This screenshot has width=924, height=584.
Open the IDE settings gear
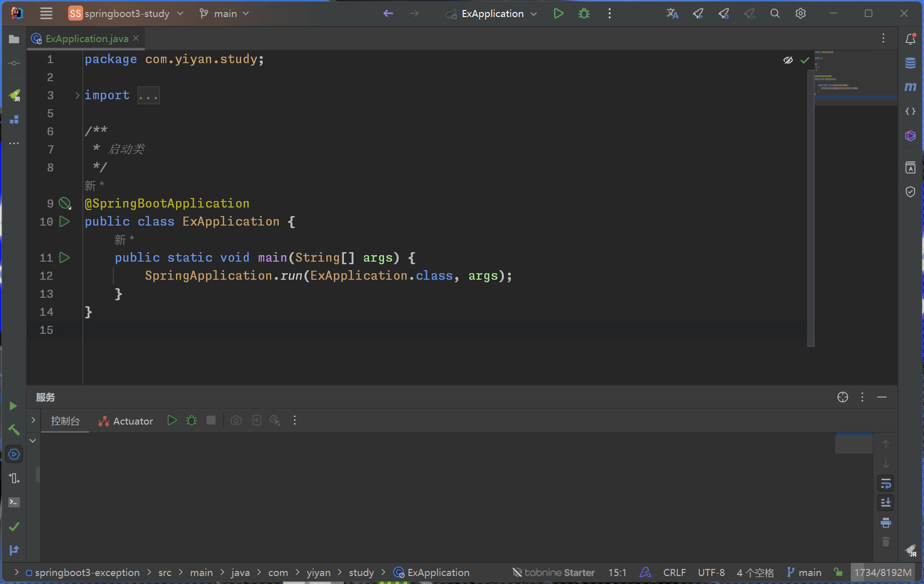[801, 14]
